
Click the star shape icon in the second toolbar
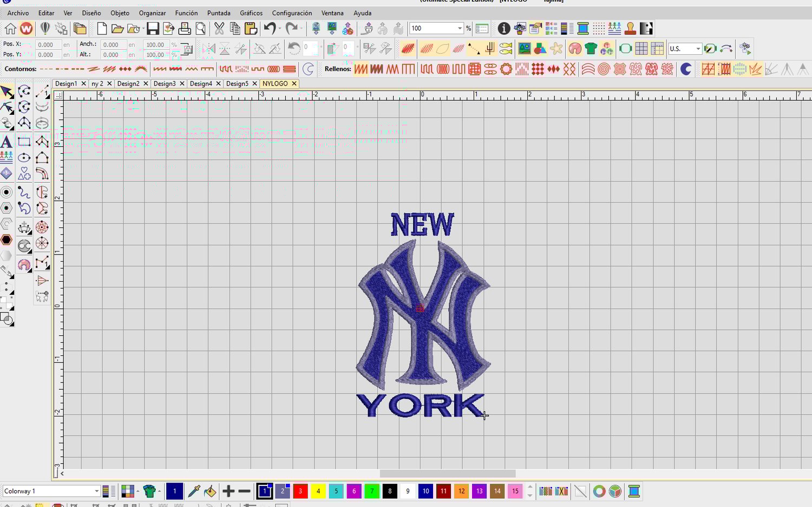(x=556, y=49)
